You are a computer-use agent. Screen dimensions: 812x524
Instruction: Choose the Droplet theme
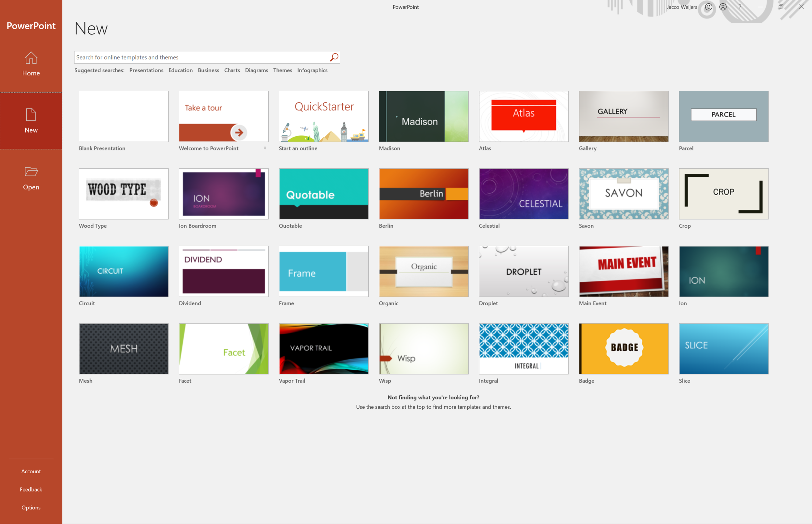[524, 272]
